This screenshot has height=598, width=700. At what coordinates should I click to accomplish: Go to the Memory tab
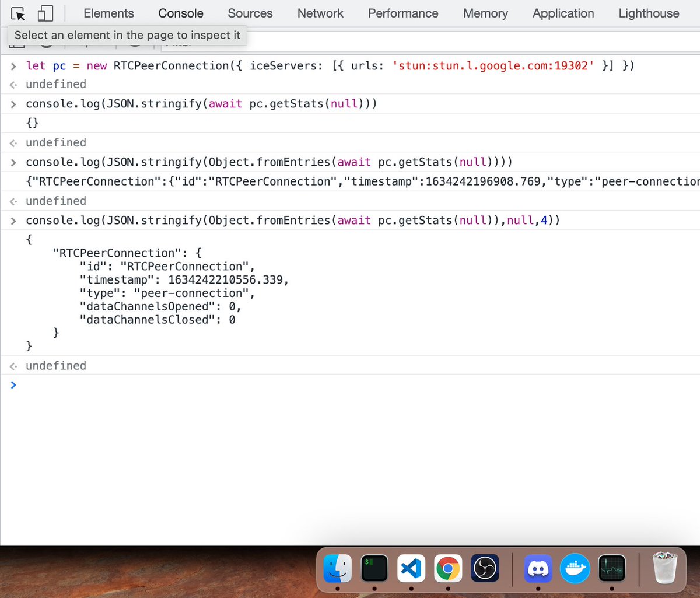point(485,13)
